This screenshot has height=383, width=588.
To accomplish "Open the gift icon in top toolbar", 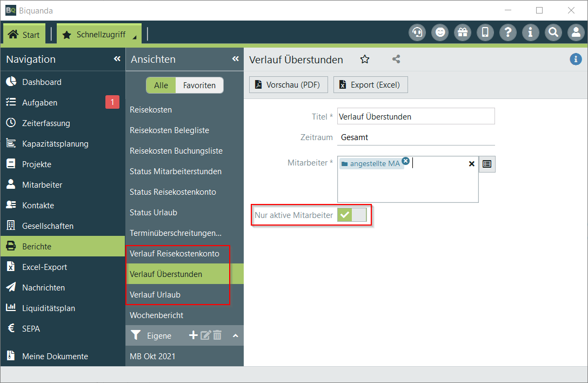I will [x=462, y=32].
